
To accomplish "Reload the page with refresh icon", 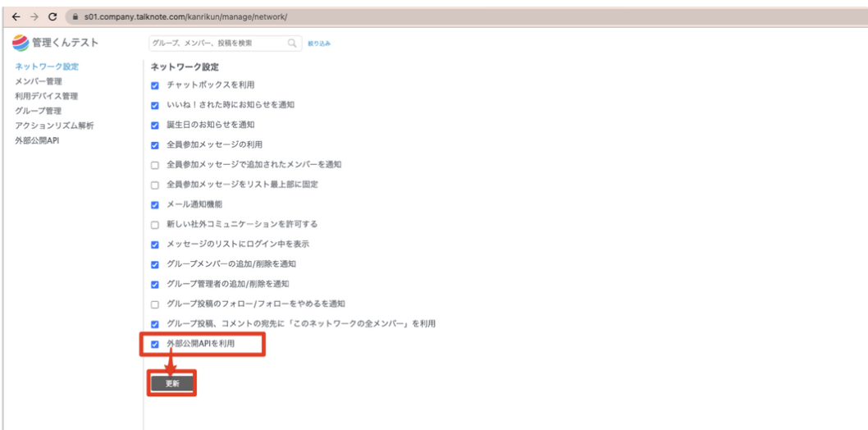I will click(53, 16).
